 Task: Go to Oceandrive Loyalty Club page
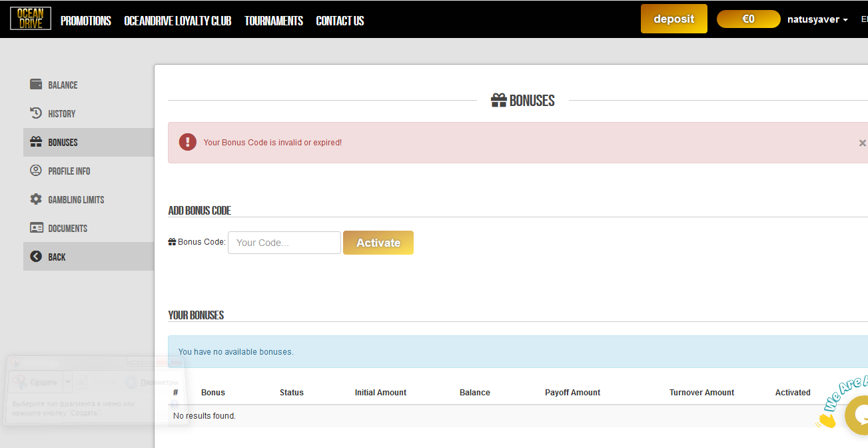pyautogui.click(x=177, y=21)
